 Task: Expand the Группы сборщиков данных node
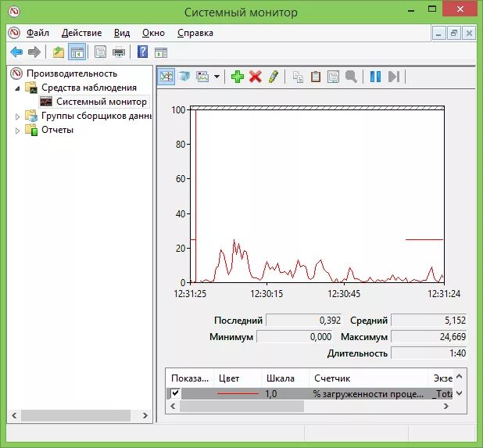pyautogui.click(x=17, y=116)
